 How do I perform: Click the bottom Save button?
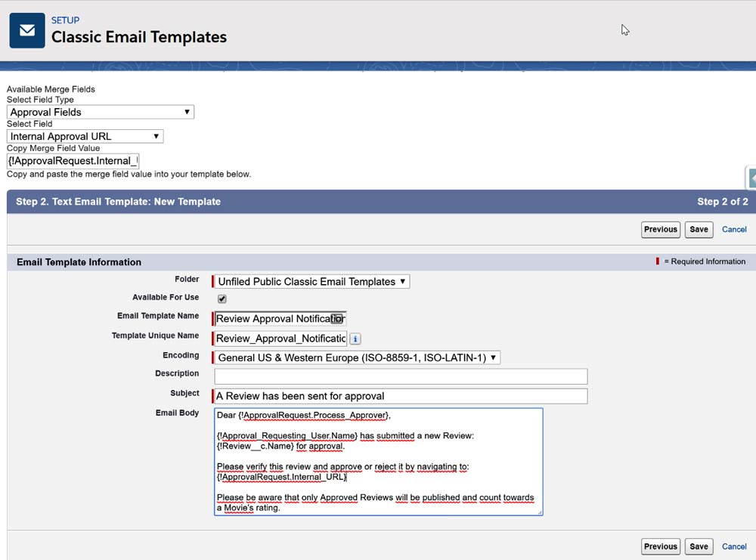tap(699, 546)
